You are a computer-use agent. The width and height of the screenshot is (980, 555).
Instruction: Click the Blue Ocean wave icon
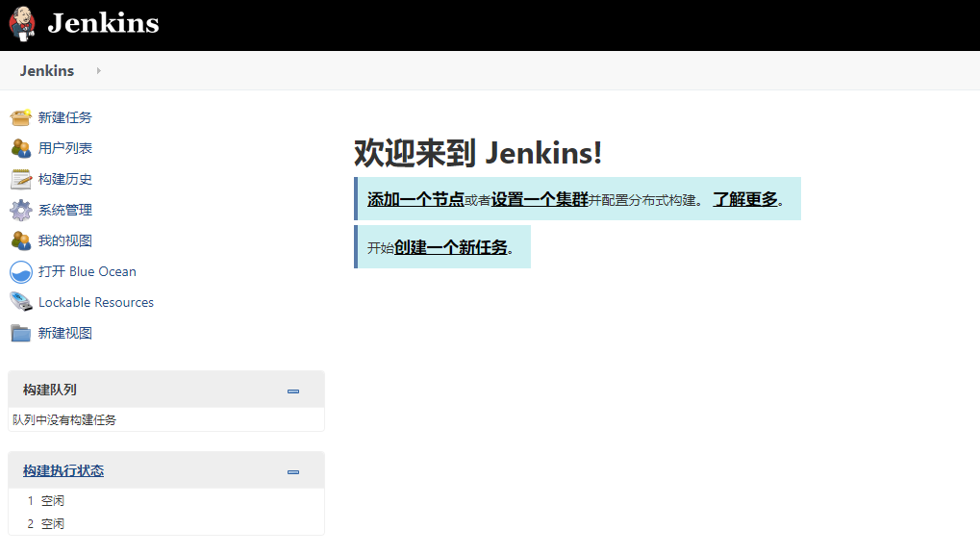20,272
